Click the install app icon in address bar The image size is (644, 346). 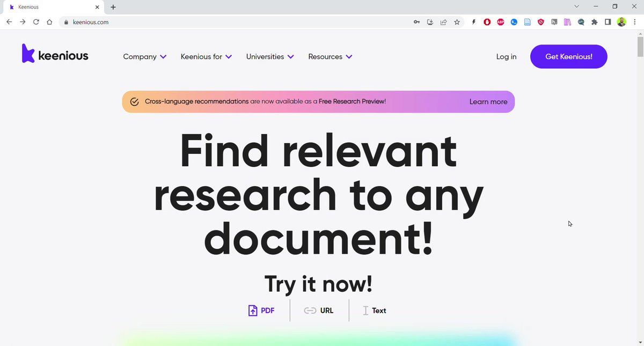pos(430,22)
